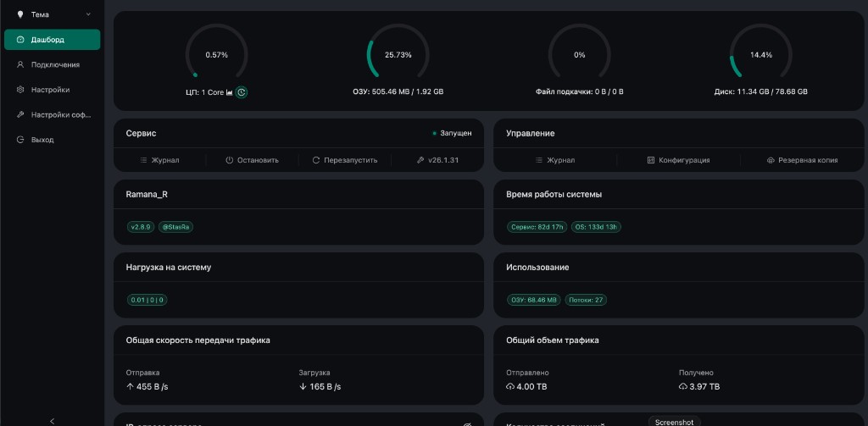Click the Диск: 11.34 GB / 78.68 GB label
This screenshot has width=868, height=426.
click(x=761, y=91)
